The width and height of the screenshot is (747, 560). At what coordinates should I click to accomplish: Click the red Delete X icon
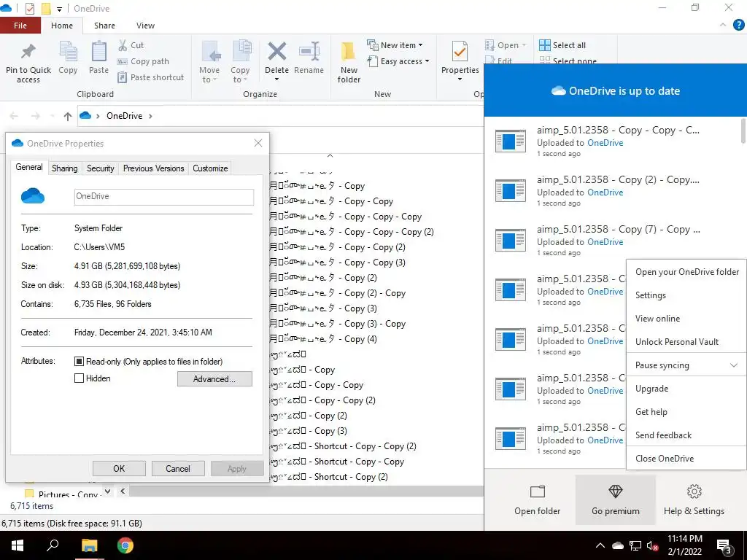tap(276, 52)
